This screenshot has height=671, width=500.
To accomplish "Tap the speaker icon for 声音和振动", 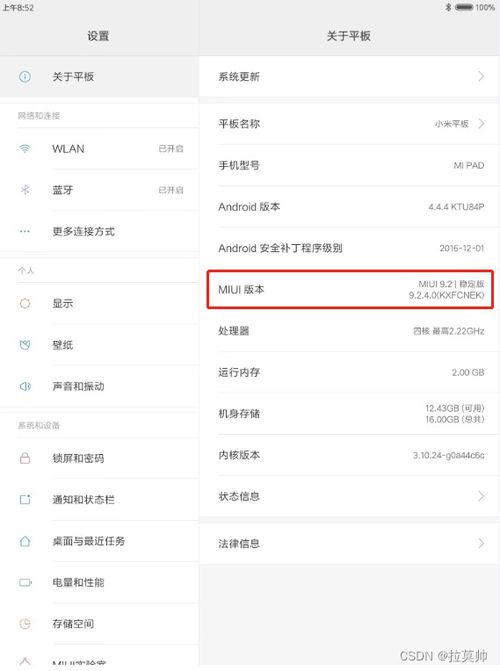I will (x=25, y=386).
